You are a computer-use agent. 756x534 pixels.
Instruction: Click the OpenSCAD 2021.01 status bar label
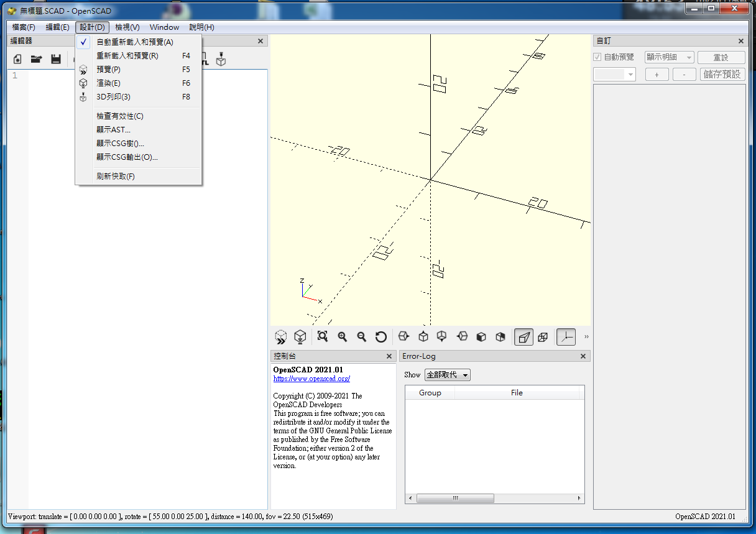(x=705, y=517)
